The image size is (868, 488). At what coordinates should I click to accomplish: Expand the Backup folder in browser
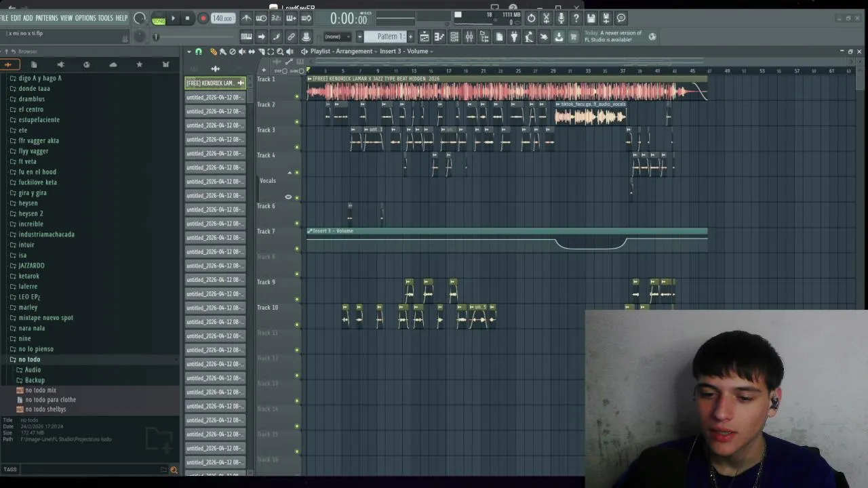click(34, 380)
